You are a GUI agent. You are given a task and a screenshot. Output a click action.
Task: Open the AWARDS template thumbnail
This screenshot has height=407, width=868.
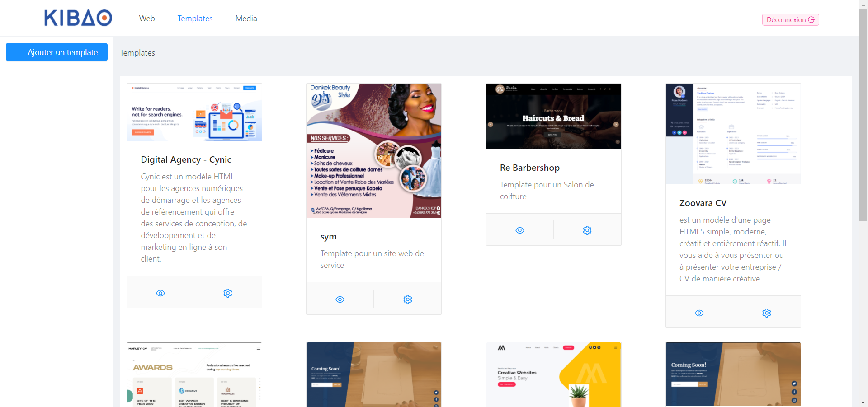click(194, 374)
